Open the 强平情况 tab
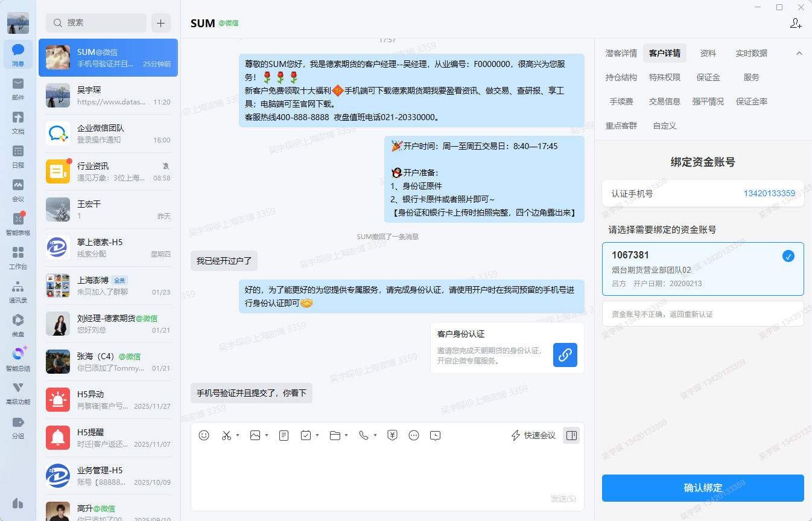Screen dimensions: 812x521 click(x=708, y=101)
